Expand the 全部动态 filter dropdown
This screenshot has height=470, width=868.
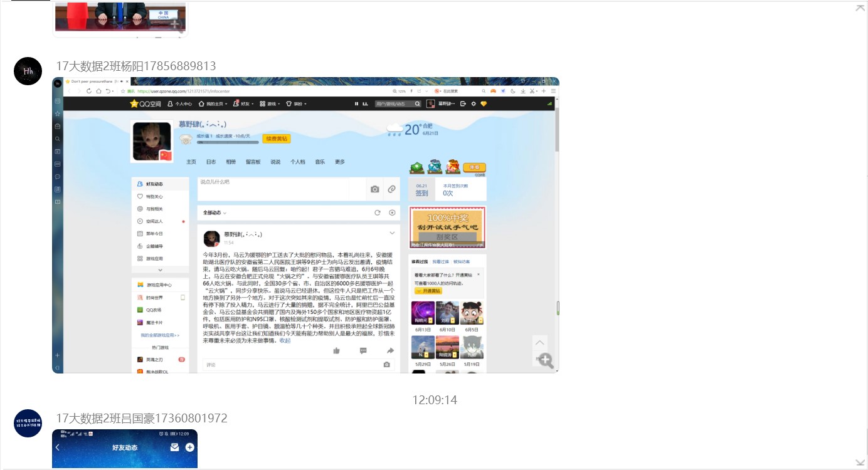214,213
